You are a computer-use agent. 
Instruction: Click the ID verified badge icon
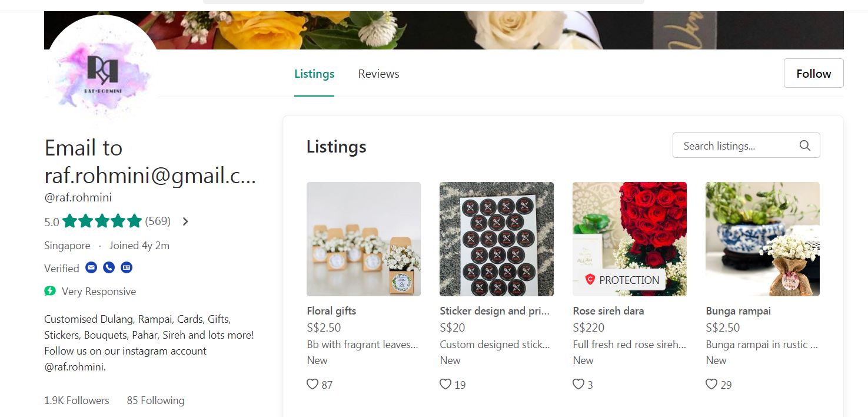[x=127, y=268]
